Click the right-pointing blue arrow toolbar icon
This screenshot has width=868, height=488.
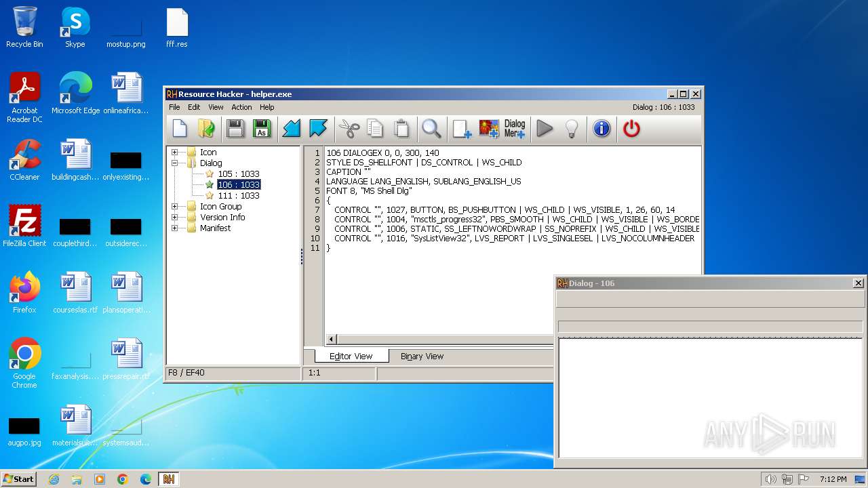click(318, 128)
